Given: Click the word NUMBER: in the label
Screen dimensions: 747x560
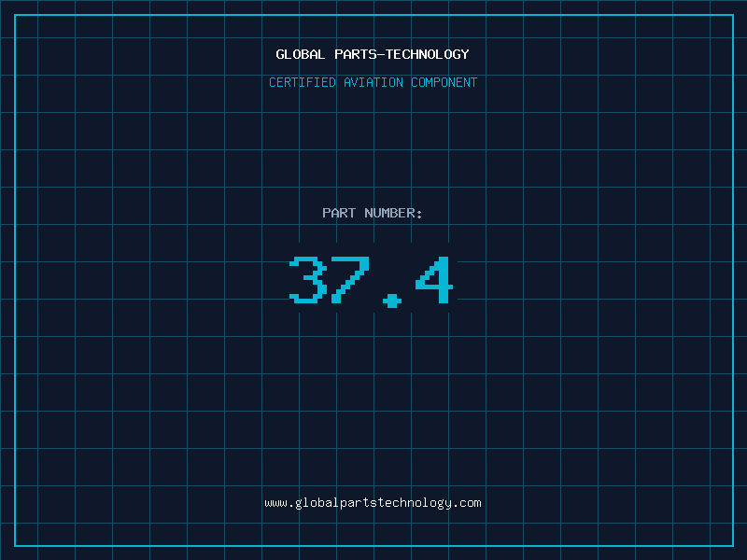Looking at the screenshot, I should point(393,213).
